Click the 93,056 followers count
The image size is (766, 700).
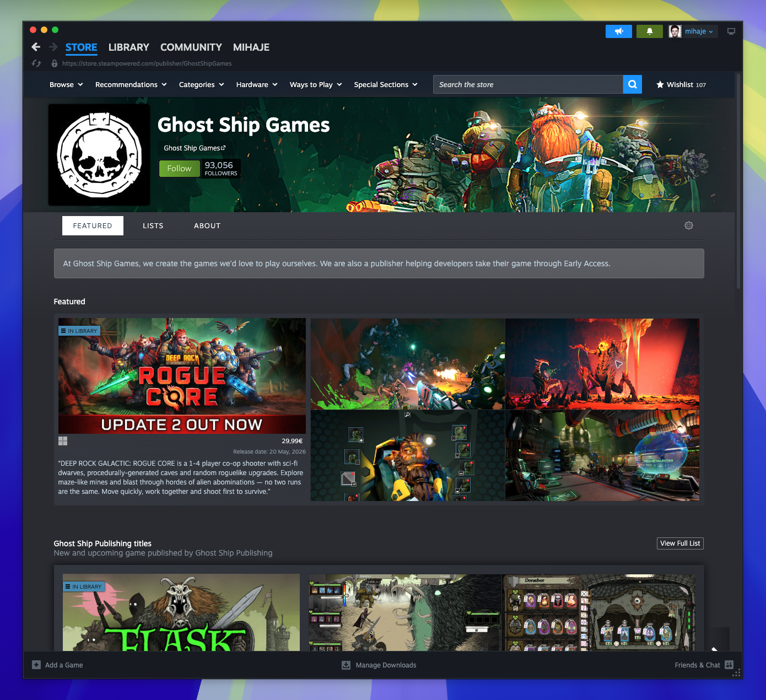[x=221, y=169]
